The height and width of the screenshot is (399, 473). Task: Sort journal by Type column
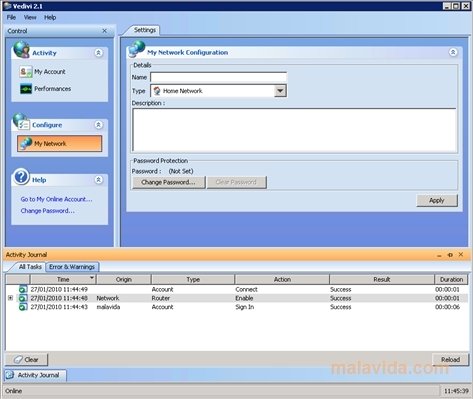(x=193, y=279)
